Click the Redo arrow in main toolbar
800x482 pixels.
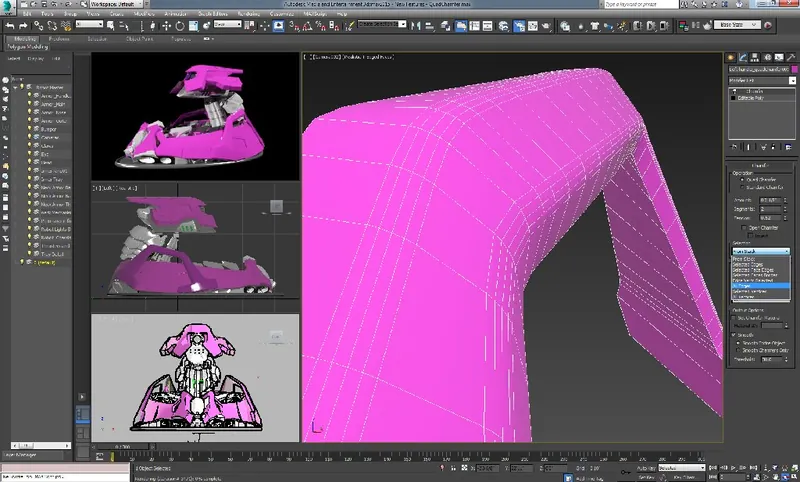pyautogui.click(x=23, y=26)
